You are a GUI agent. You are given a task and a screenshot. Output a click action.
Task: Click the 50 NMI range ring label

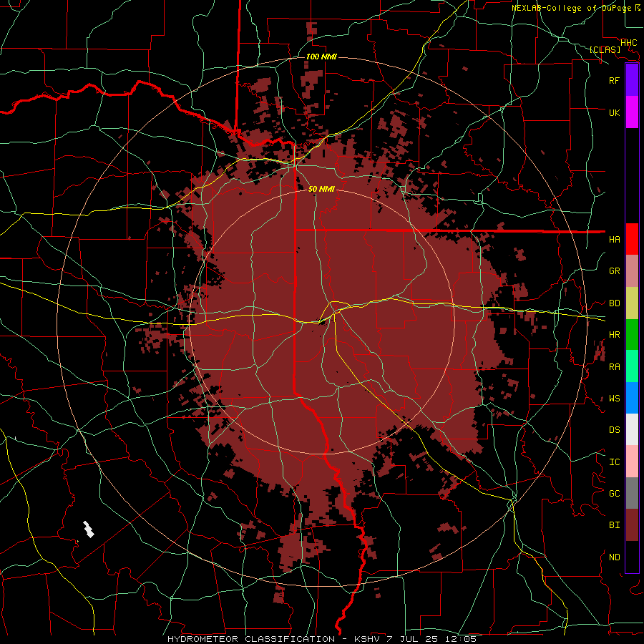(321, 189)
